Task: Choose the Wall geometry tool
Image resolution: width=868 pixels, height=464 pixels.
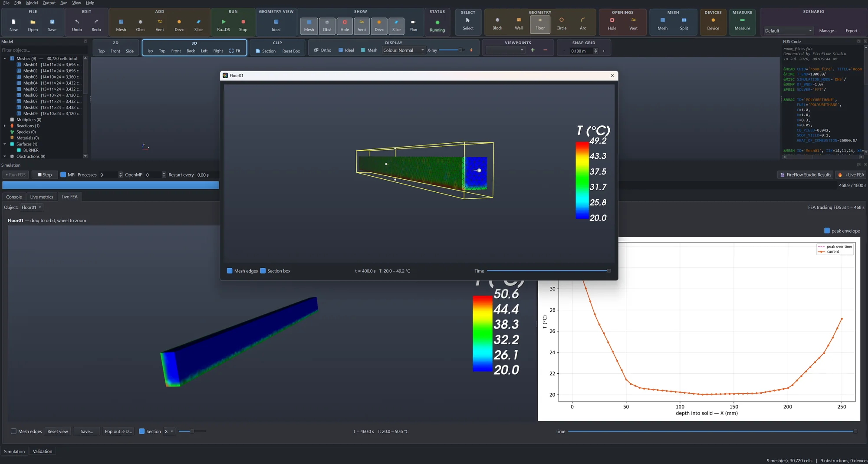Action: click(519, 24)
